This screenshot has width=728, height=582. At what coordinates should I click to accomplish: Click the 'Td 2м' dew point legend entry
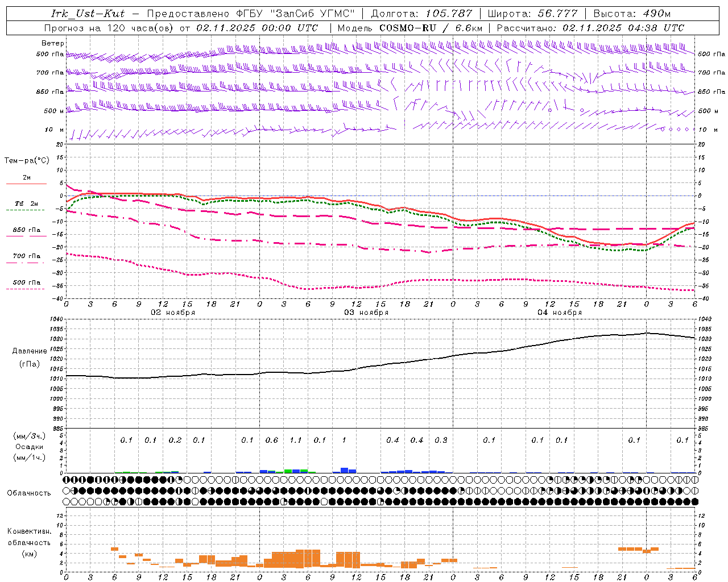(x=27, y=203)
